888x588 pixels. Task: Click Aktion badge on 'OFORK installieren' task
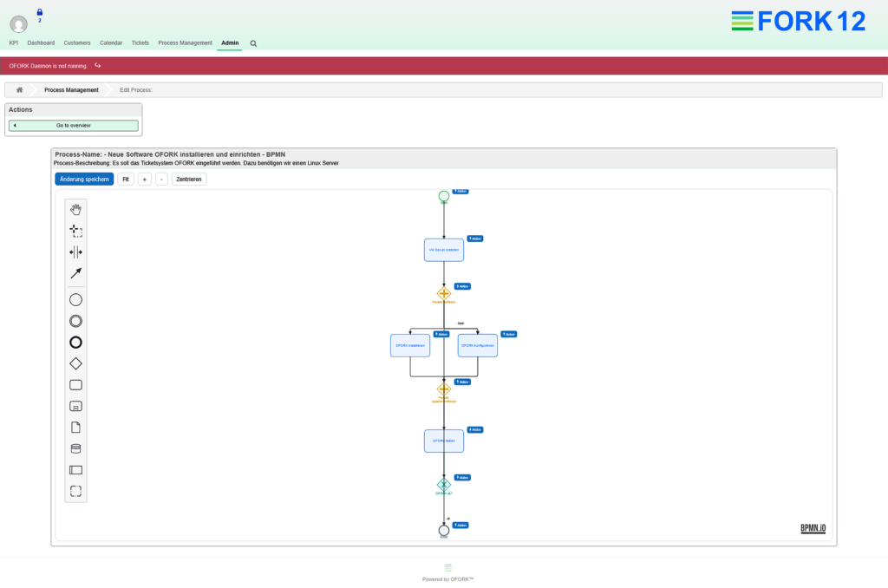(441, 334)
